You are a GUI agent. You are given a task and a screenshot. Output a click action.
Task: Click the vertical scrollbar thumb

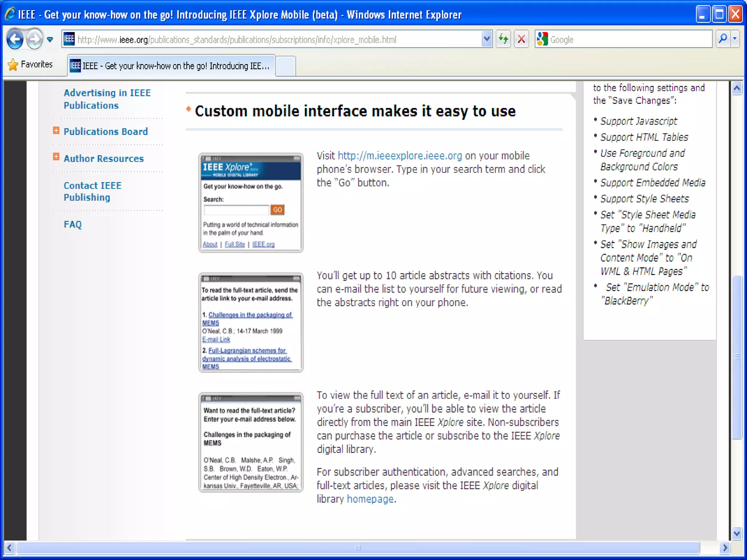coord(737,357)
